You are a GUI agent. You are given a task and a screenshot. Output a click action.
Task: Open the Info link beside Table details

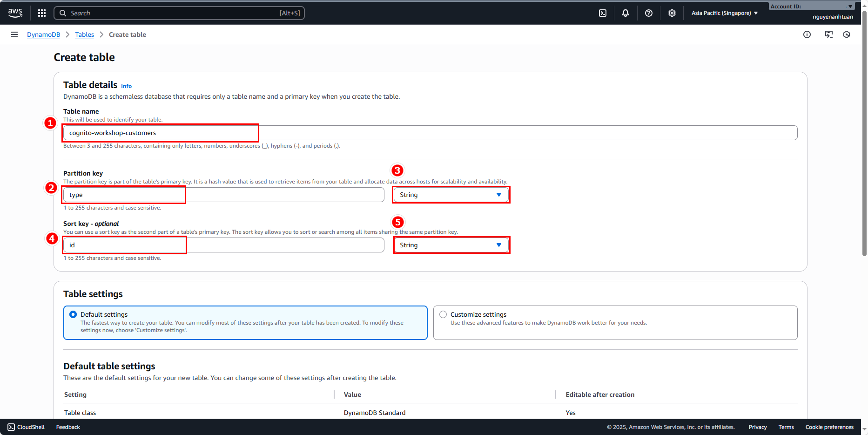126,86
